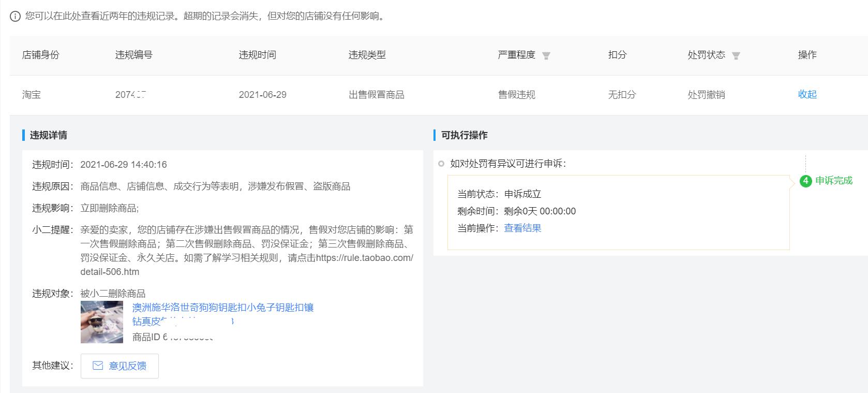Select the 无扣分 cell

click(622, 95)
